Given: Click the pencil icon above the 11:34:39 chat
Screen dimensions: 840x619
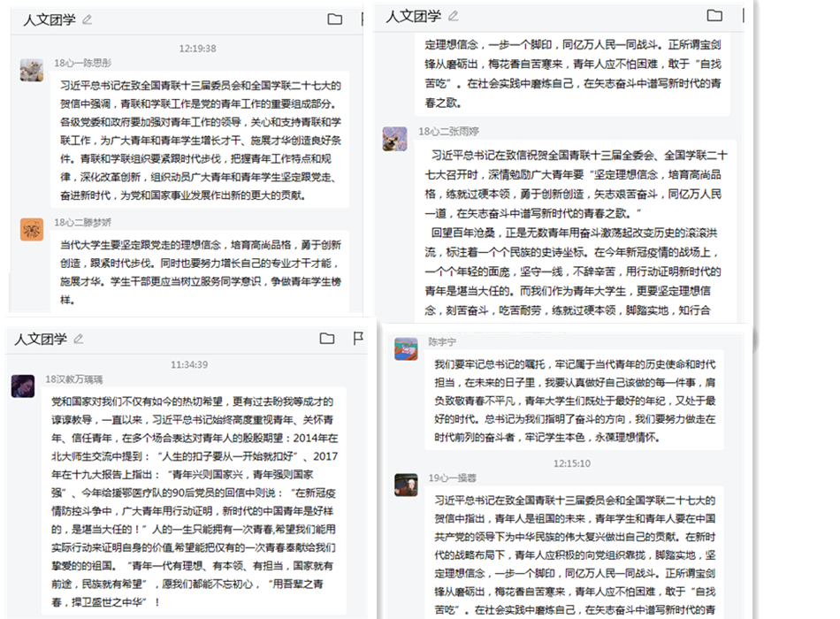Looking at the screenshot, I should click(79, 339).
